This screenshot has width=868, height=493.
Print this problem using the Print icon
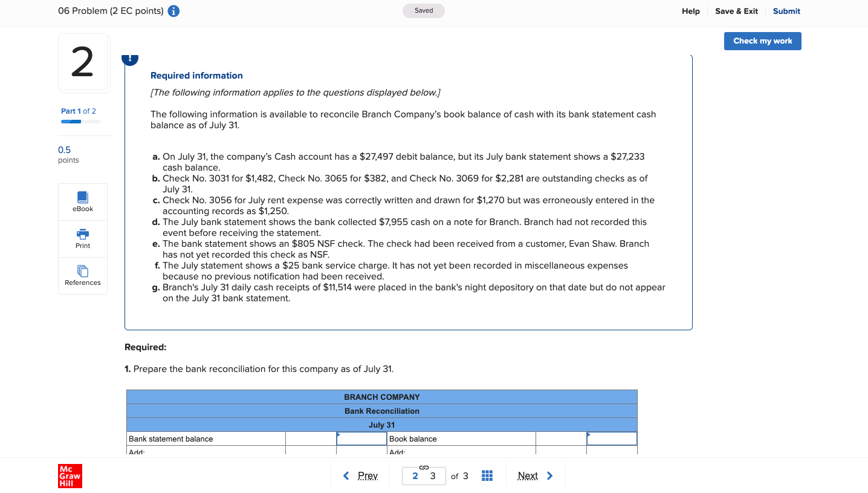[x=83, y=239]
